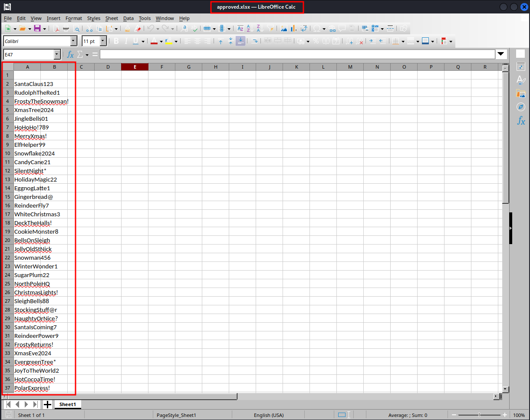Expand the Name Box dropdown showing E47

(57, 55)
